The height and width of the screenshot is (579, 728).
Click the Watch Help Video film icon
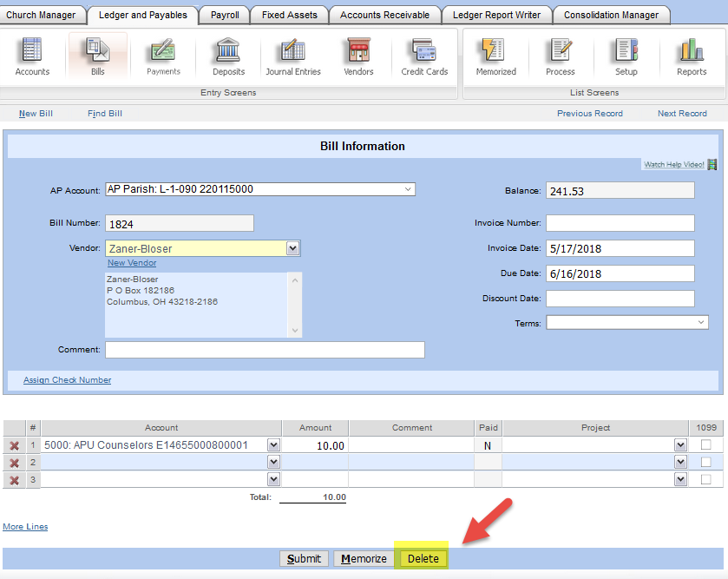tap(712, 164)
